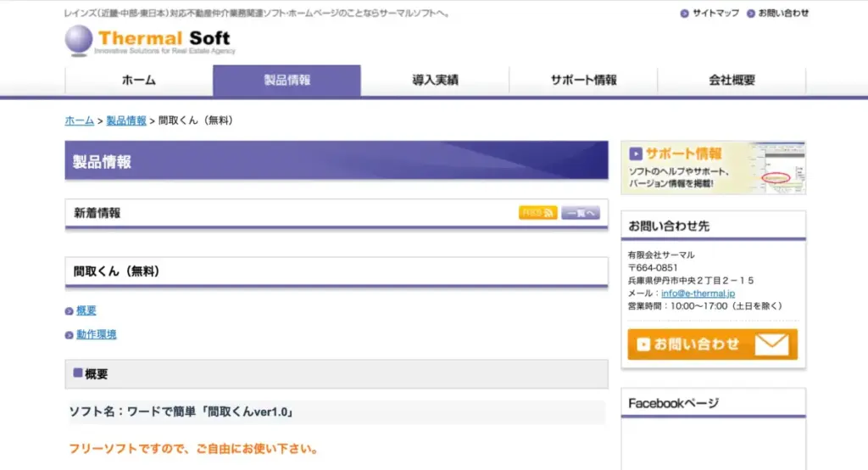Click the RSS feed icon button
868x470 pixels.
(x=537, y=213)
